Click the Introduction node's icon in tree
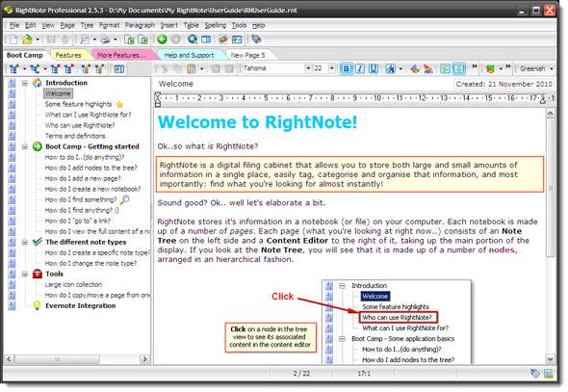 tap(38, 83)
